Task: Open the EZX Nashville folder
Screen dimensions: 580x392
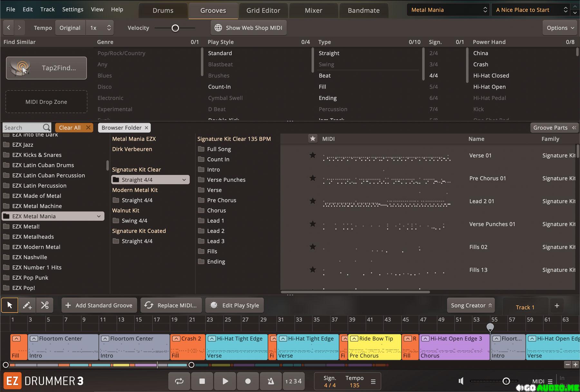Action: click(30, 257)
